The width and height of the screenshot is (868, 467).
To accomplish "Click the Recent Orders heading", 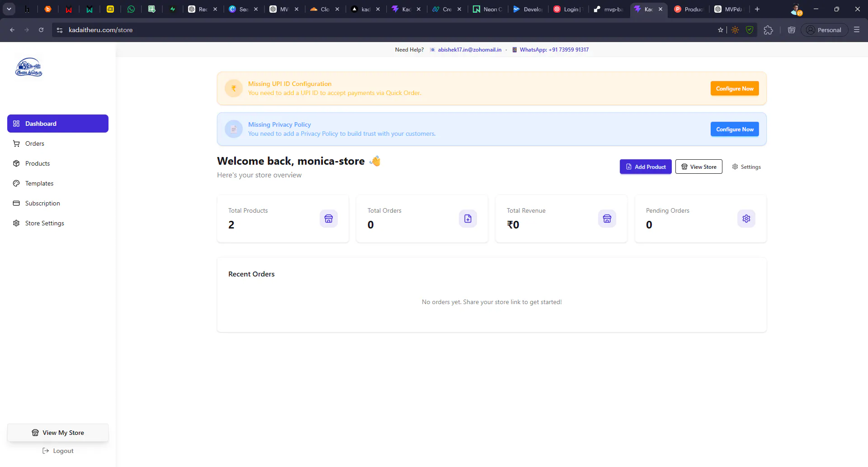I will (x=251, y=274).
